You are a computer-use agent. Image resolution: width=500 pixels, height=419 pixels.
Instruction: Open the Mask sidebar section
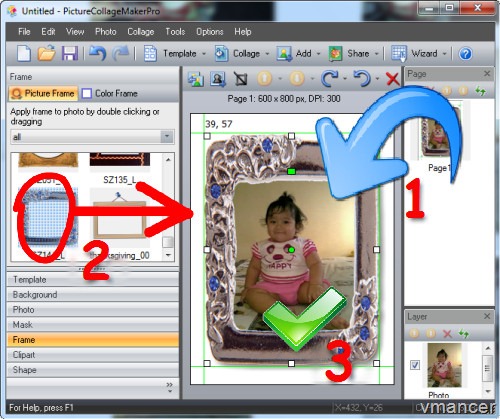point(93,325)
